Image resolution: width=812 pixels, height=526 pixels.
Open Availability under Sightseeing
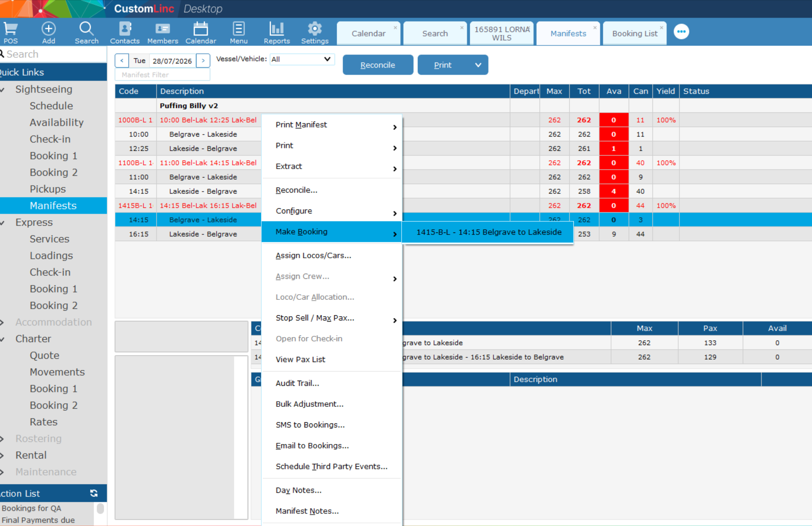tap(57, 122)
